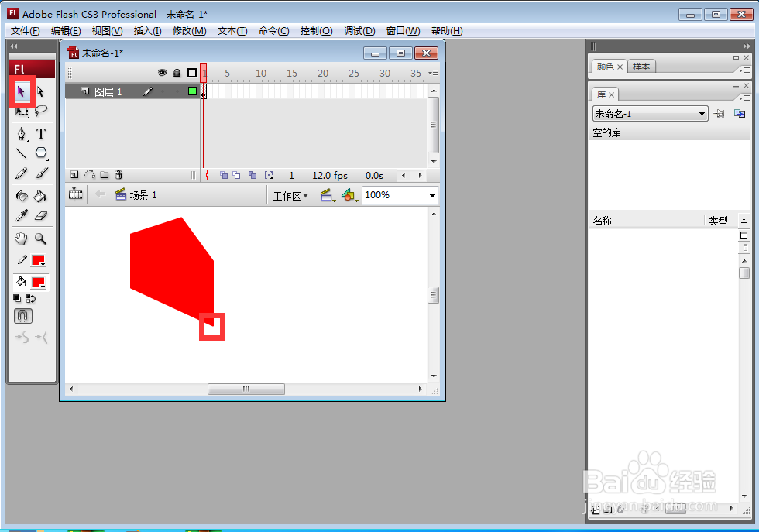Open library document dropdown 未命名-1

[x=650, y=114]
